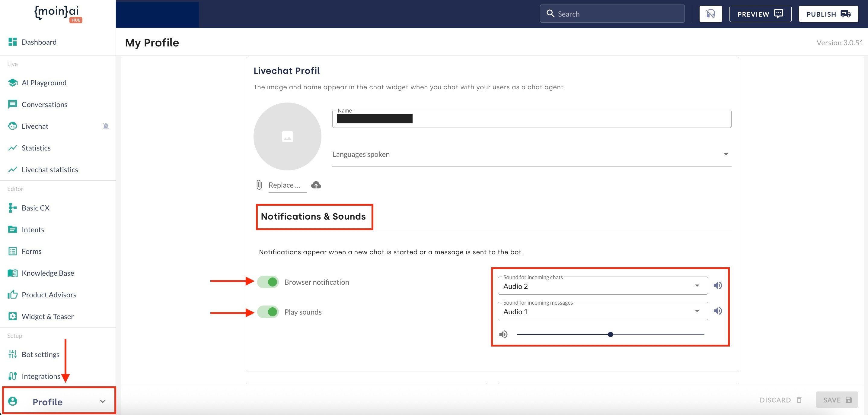Click the cloud upload icon
Image resolution: width=868 pixels, height=415 pixels.
pos(316,185)
